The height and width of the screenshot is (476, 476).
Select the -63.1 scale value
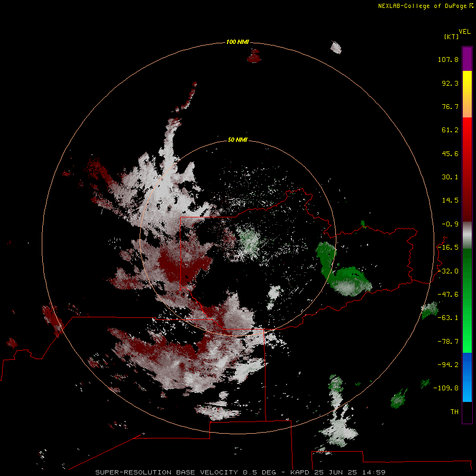pyautogui.click(x=448, y=318)
